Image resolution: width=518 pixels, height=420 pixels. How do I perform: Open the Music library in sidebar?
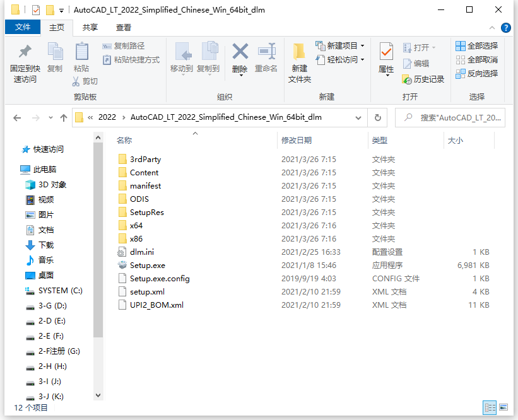pyautogui.click(x=39, y=260)
